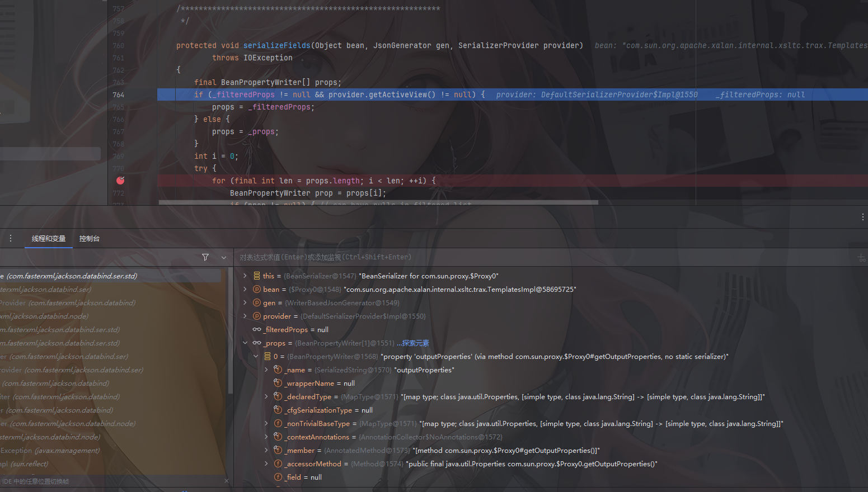The width and height of the screenshot is (868, 492).
Task: Collapse the _props array node
Action: (x=245, y=343)
